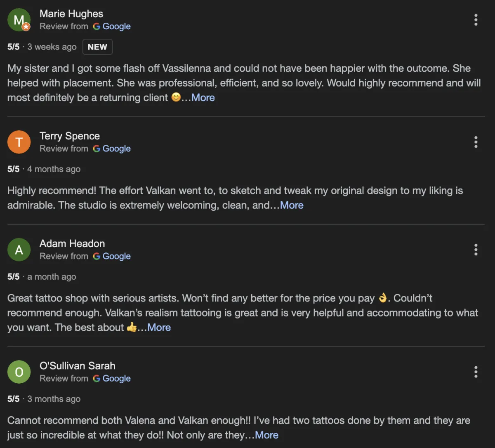Viewport: 495px width, 448px height.
Task: Open options menu for Marie Hughes review
Action: tap(476, 20)
